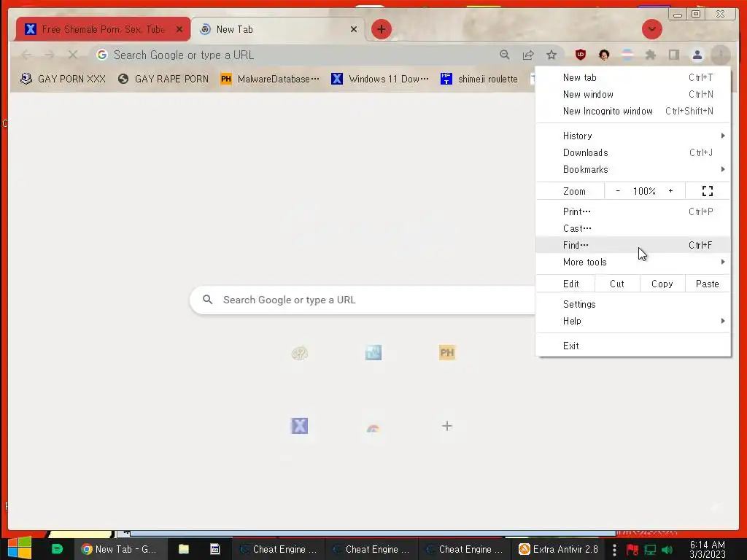Click Copy in the Edit row

tap(662, 284)
